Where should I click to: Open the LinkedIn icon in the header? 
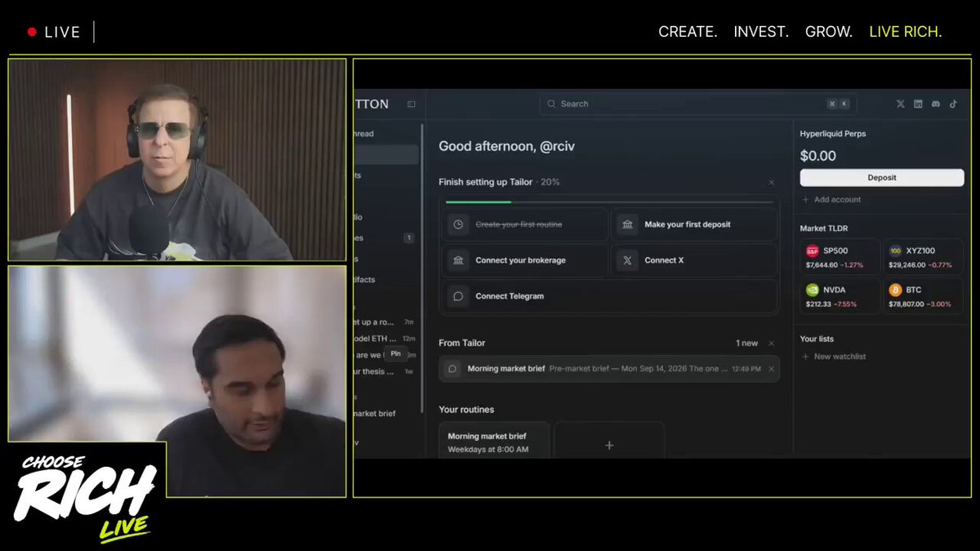coord(918,104)
